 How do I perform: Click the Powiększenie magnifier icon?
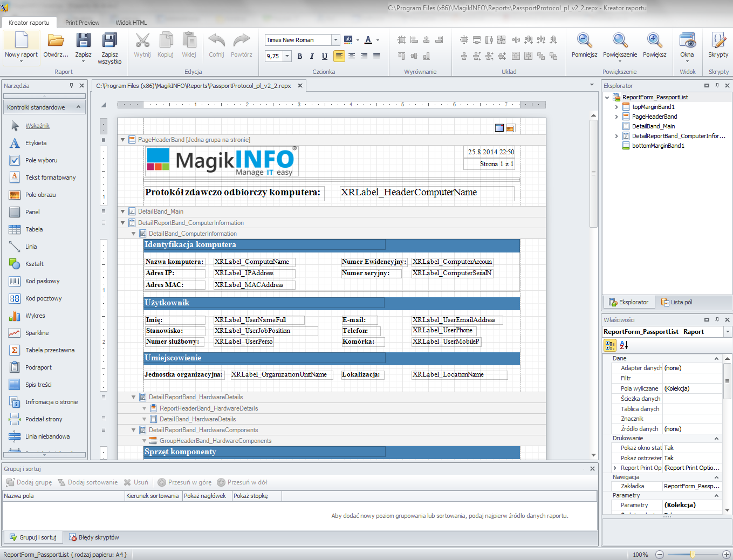(x=620, y=40)
